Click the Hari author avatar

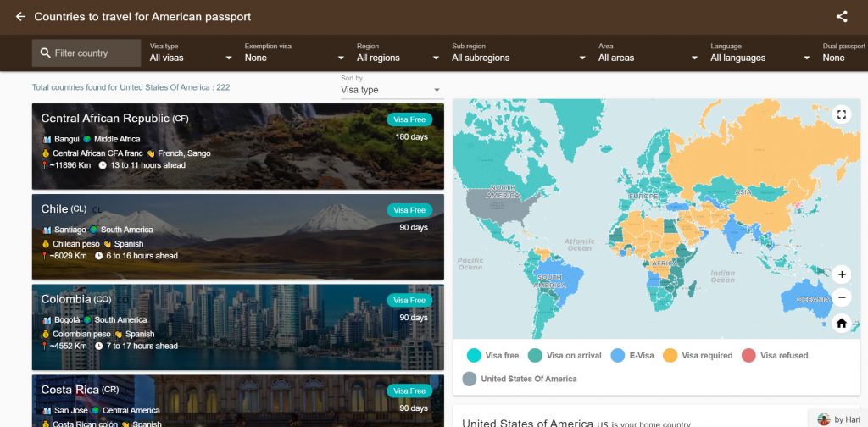[823, 419]
